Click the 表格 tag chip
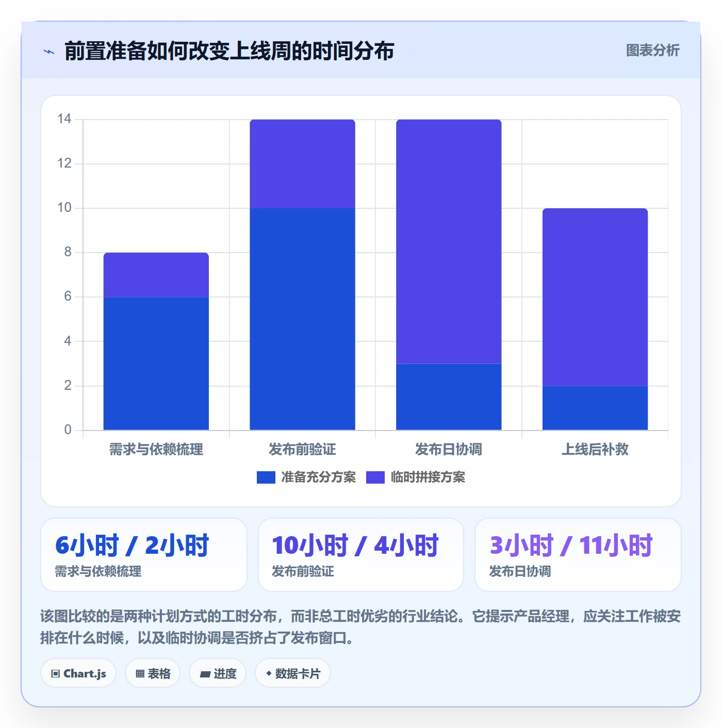Image resolution: width=722 pixels, height=728 pixels. click(x=153, y=673)
